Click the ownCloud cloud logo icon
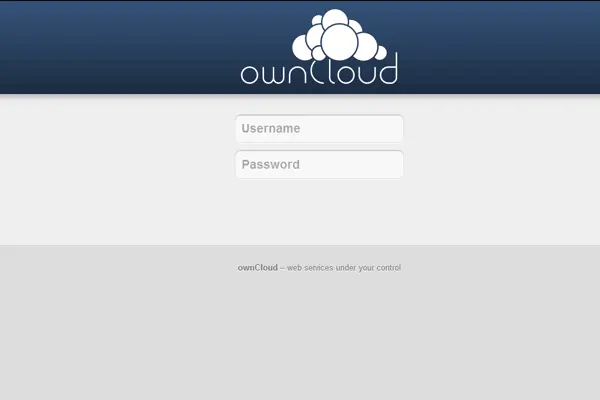 tap(339, 36)
